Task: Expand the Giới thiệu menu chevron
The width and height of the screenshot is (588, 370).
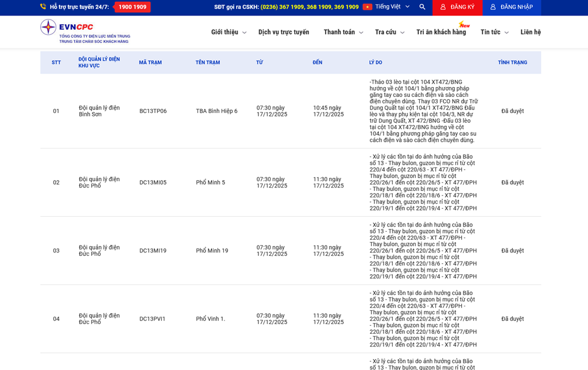Action: point(244,33)
